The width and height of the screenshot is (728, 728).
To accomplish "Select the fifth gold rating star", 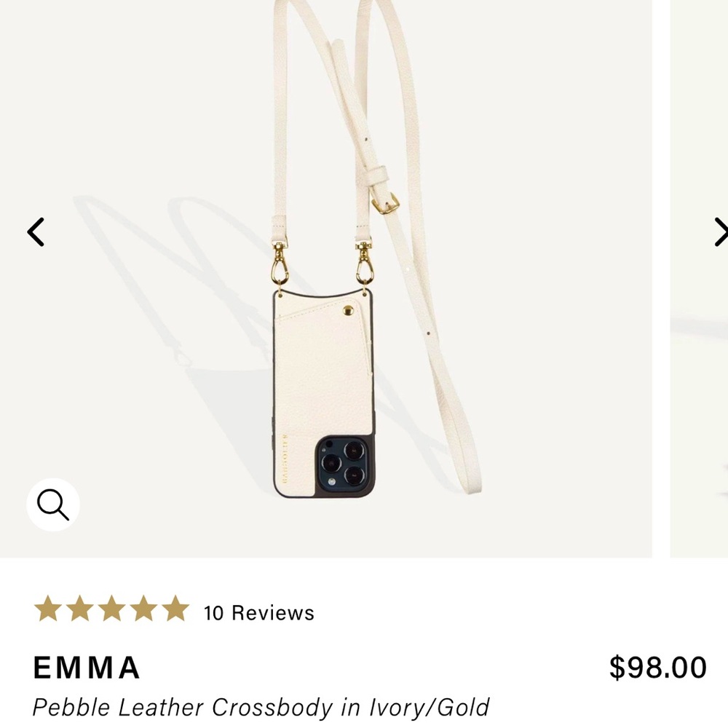I will [175, 609].
